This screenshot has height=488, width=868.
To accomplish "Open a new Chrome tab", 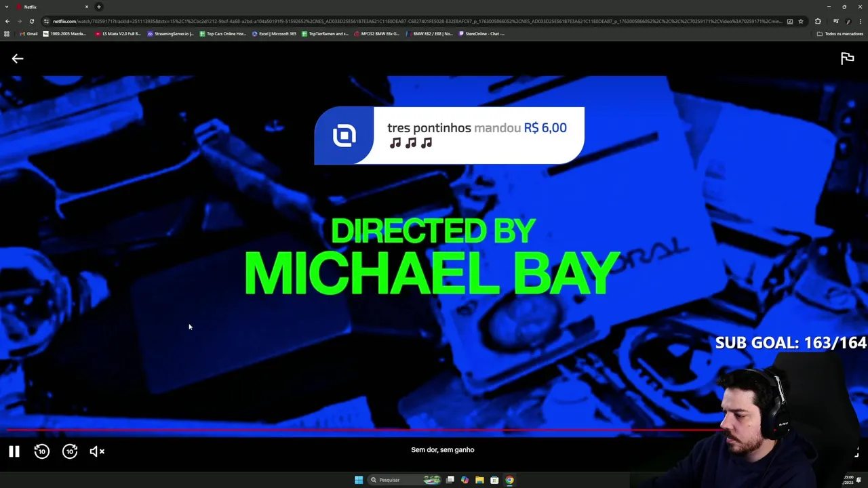I will click(x=99, y=7).
